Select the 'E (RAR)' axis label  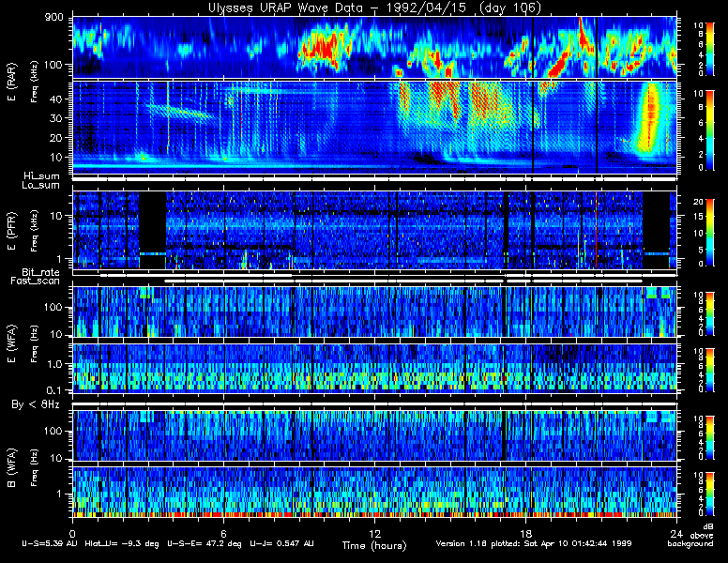pyautogui.click(x=11, y=83)
